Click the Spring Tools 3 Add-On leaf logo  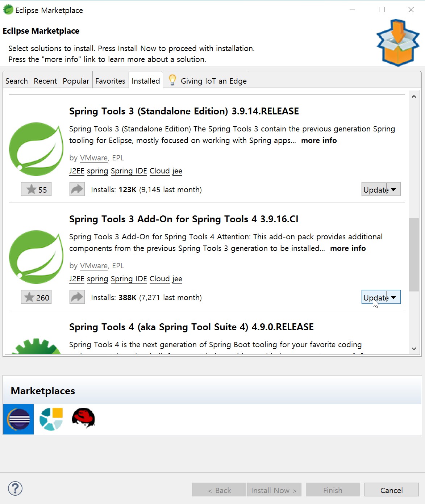pyautogui.click(x=36, y=257)
